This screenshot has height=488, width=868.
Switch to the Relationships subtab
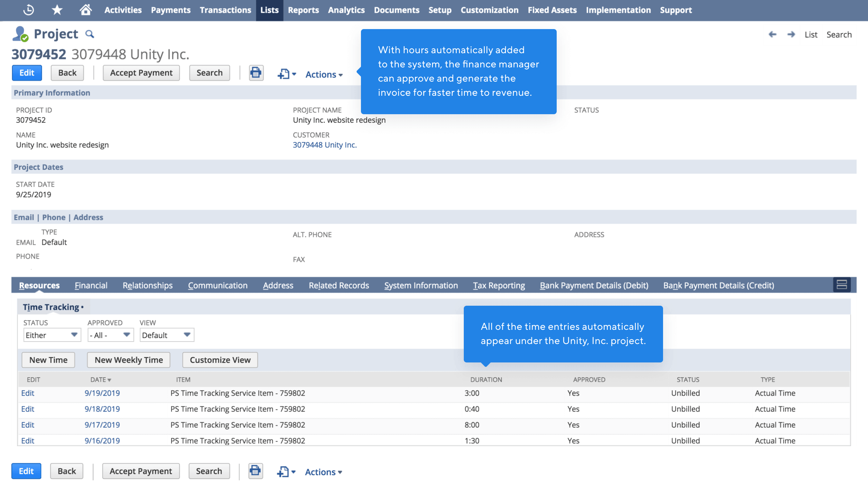(x=148, y=285)
